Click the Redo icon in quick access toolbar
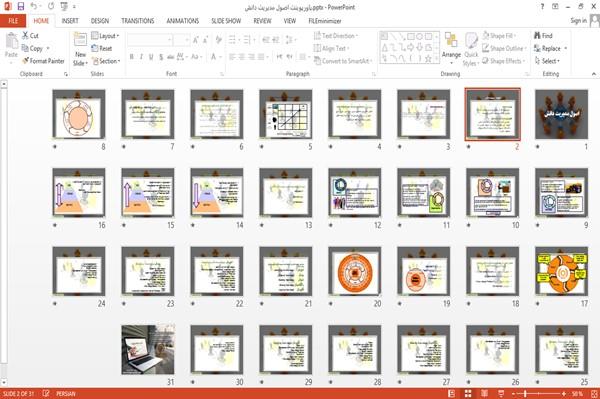This screenshot has height=399, width=600. pos(51,6)
